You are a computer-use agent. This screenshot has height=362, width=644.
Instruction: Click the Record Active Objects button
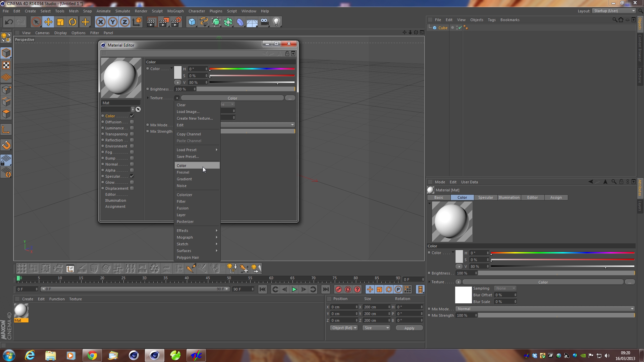point(338,289)
